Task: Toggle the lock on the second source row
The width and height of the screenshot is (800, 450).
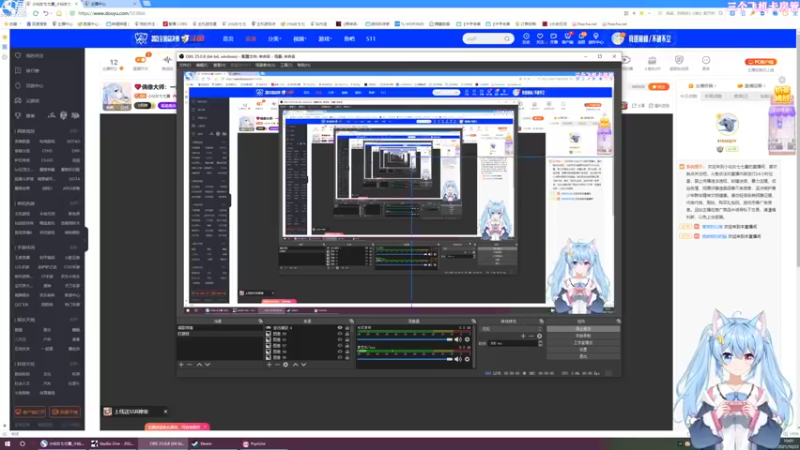Action: 347,334
